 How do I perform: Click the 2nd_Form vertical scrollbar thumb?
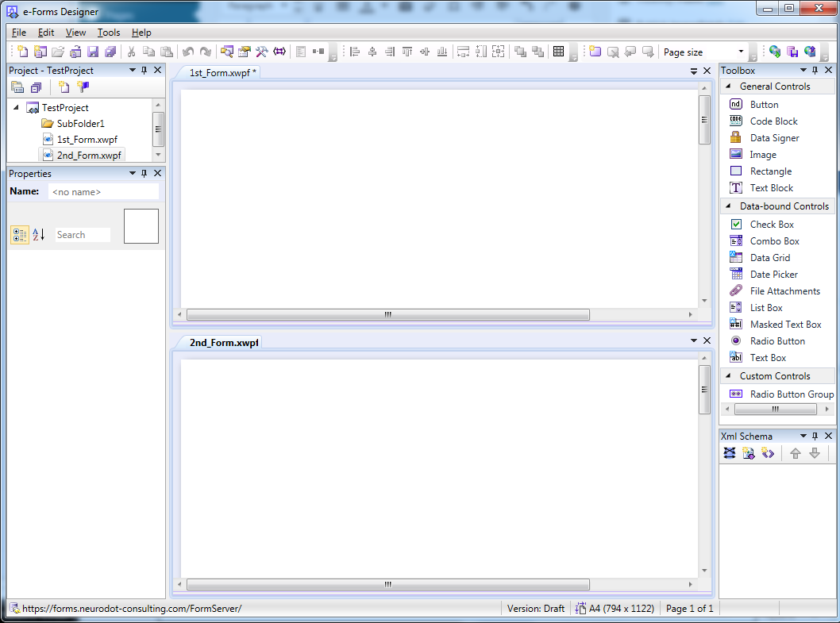coord(704,390)
